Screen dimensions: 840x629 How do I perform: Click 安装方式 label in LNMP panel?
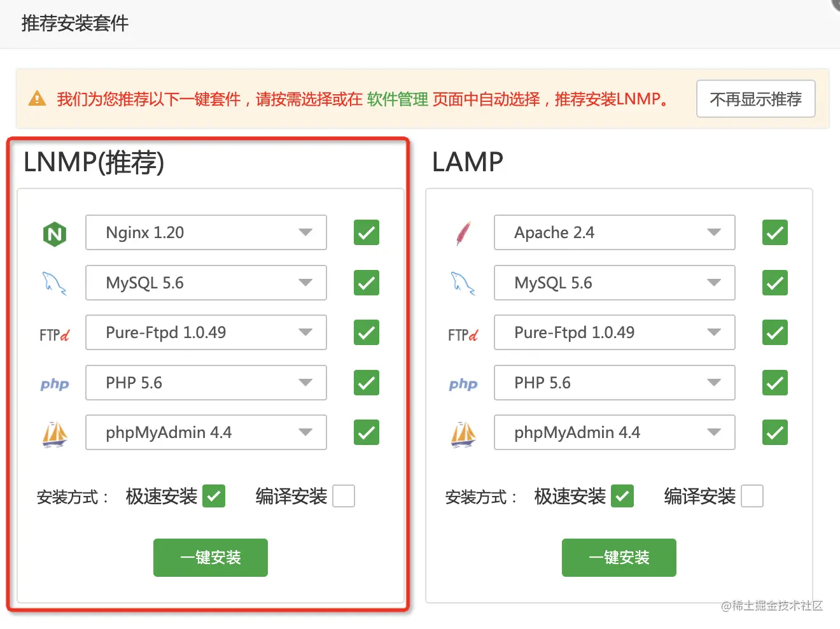73,497
